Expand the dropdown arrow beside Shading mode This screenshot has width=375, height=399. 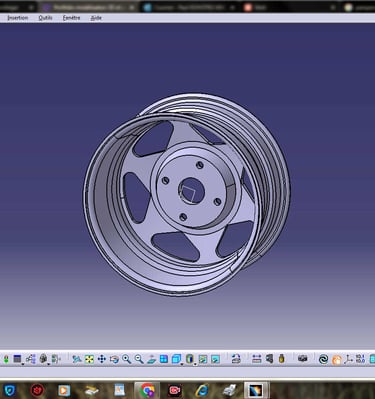click(195, 364)
